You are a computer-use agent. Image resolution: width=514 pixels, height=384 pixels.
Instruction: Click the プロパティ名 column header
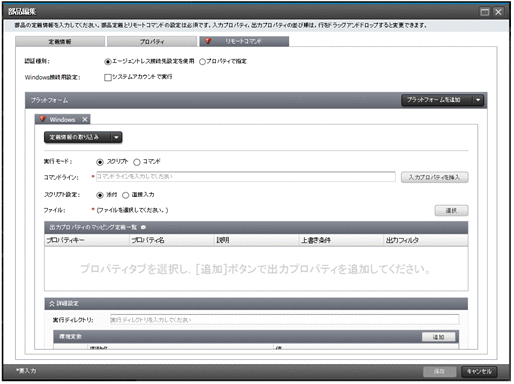click(171, 240)
